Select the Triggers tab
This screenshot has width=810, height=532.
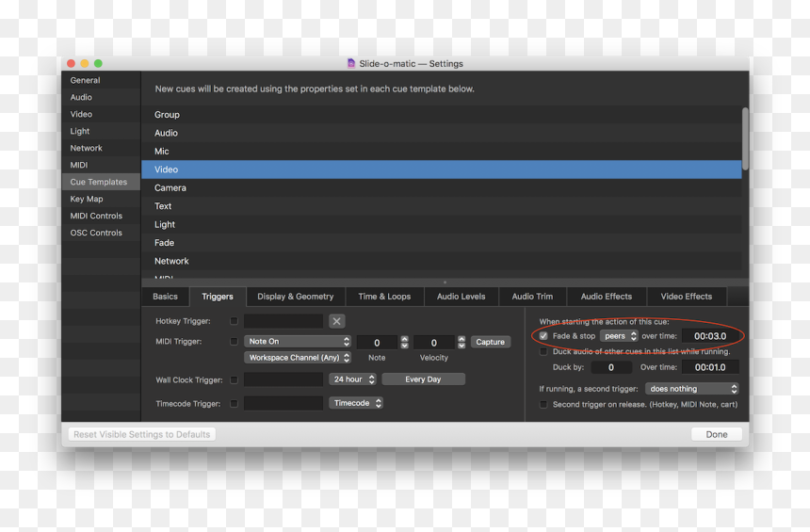click(x=218, y=297)
